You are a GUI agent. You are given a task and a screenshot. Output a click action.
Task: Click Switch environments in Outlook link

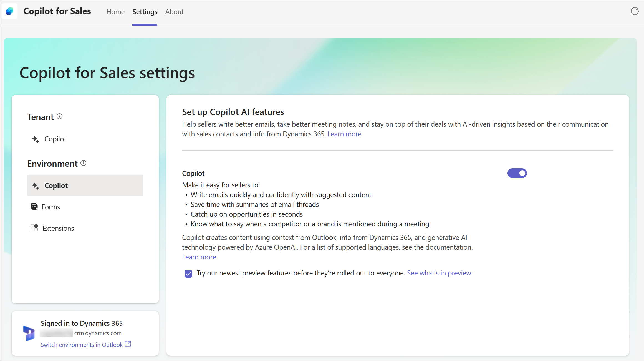click(x=85, y=345)
